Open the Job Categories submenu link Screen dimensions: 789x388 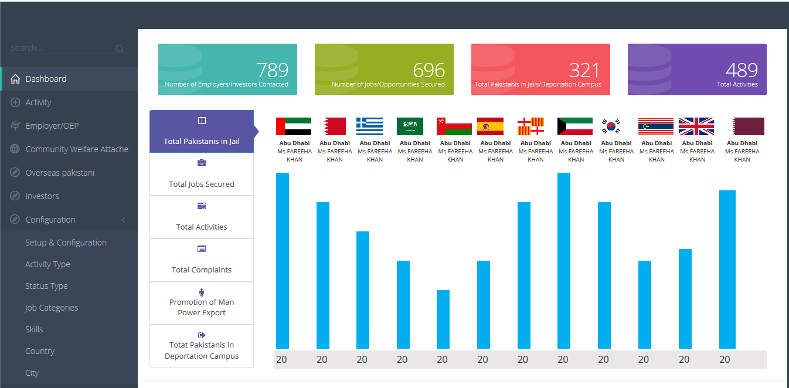(52, 307)
